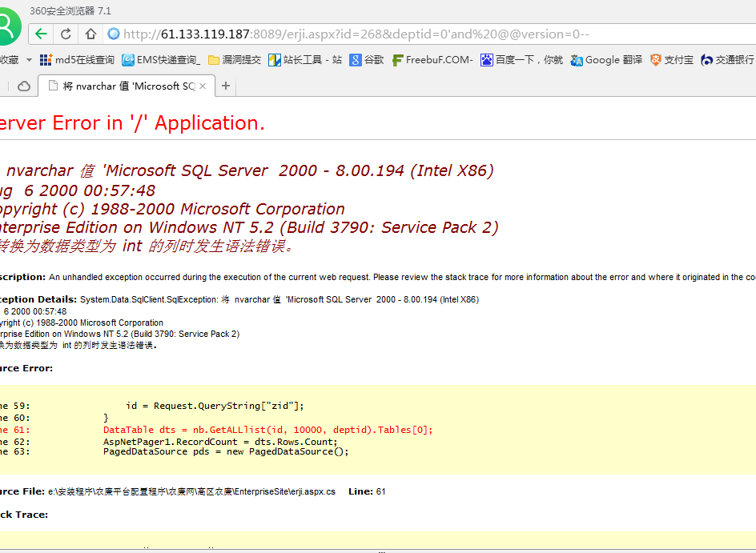Click the 'Copyright (c) 1988-2000 Microsoft Corporation' italic line
This screenshot has height=553, width=756.
click(x=172, y=209)
